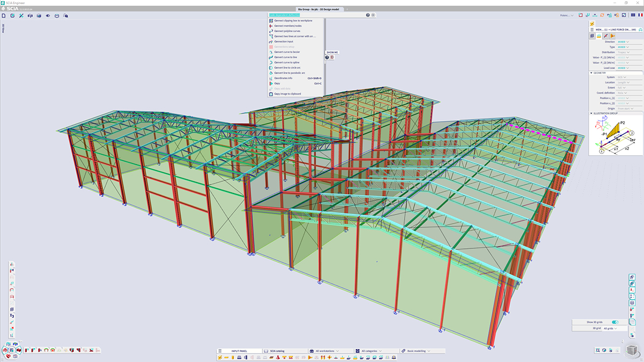
Task: Click the new project icon in top toolbar
Action: coord(4,16)
